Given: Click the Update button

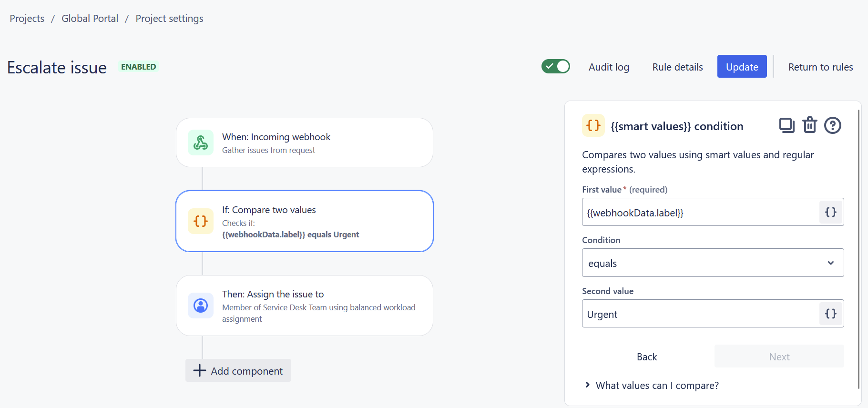Looking at the screenshot, I should (x=742, y=66).
